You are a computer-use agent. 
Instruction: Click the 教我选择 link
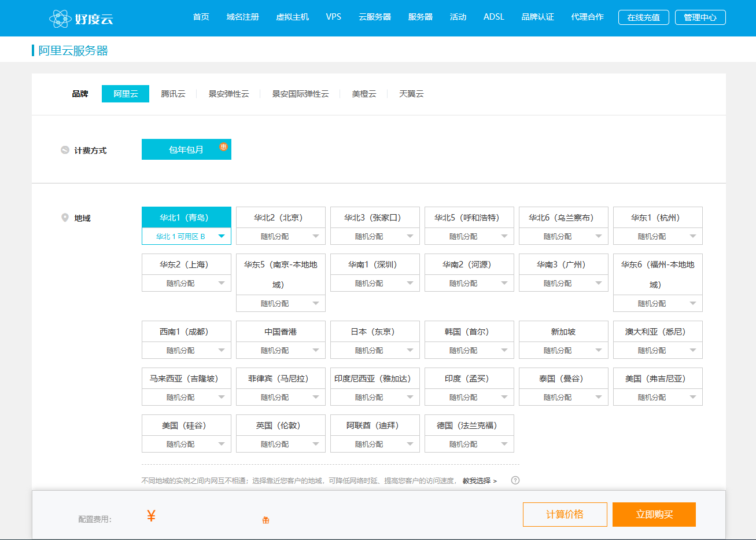point(480,481)
